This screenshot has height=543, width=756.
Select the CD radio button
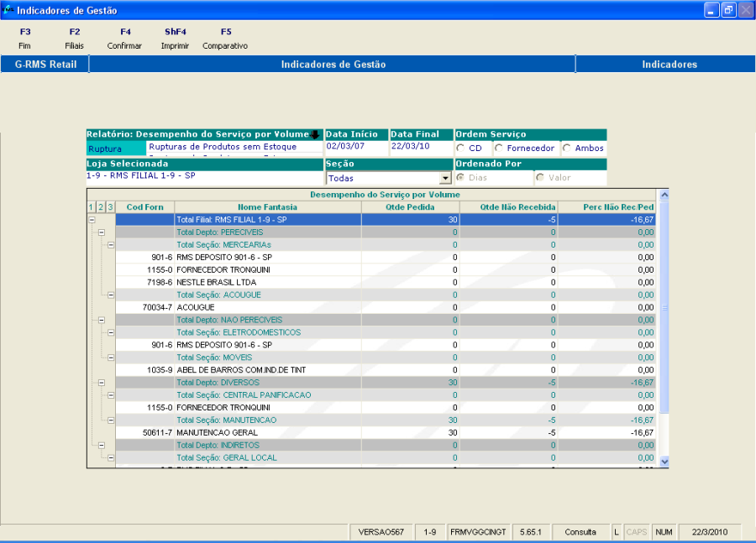[x=461, y=148]
